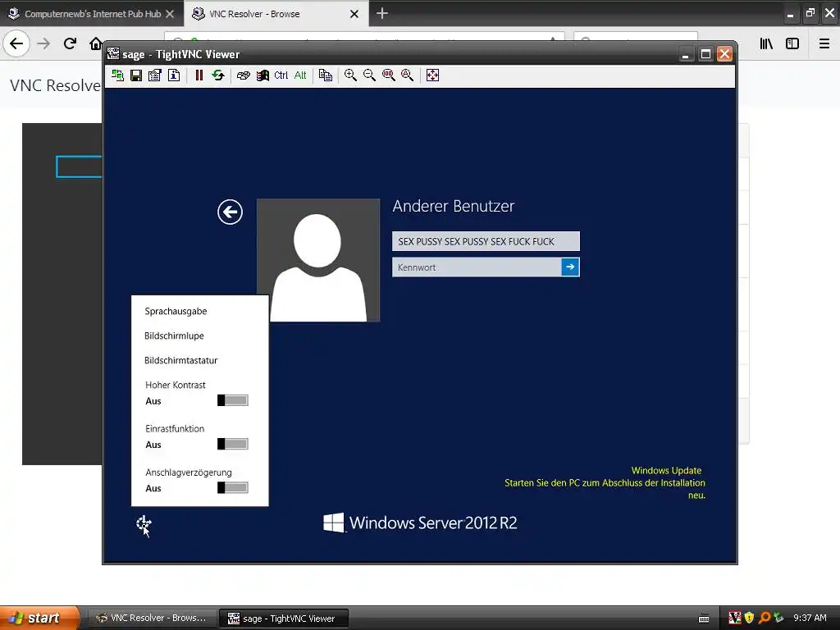Close the Computernewb's Internet Pub Hub tab
The image size is (840, 630).
click(x=170, y=14)
